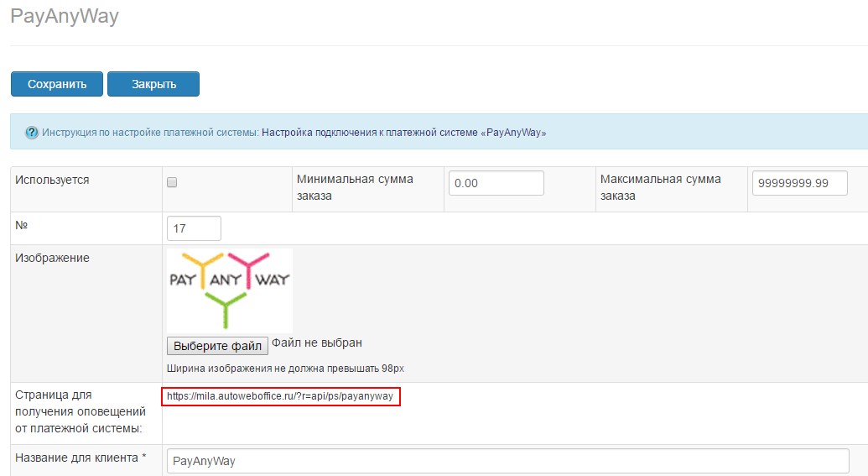The height and width of the screenshot is (476, 868).
Task: Enable the Используется checkbox
Action: point(172,182)
